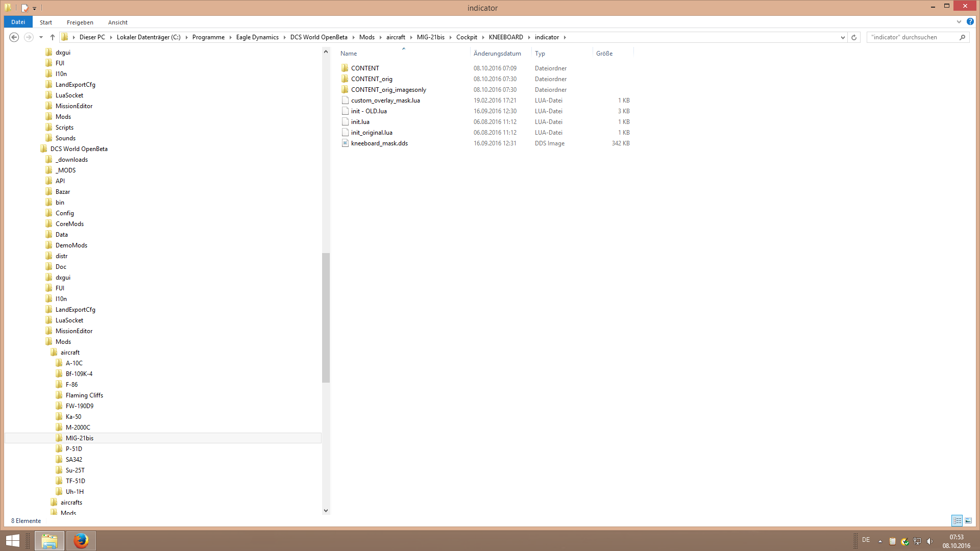Open Quick Access Toolbar customize dropdown
The height and width of the screenshot is (551, 980).
35,8
